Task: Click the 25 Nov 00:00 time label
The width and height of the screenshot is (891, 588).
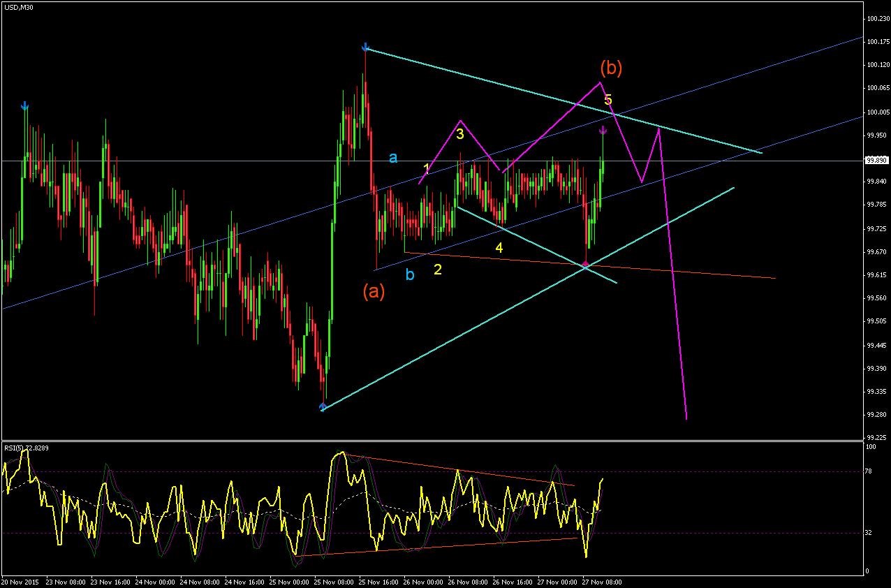Action: click(x=289, y=581)
